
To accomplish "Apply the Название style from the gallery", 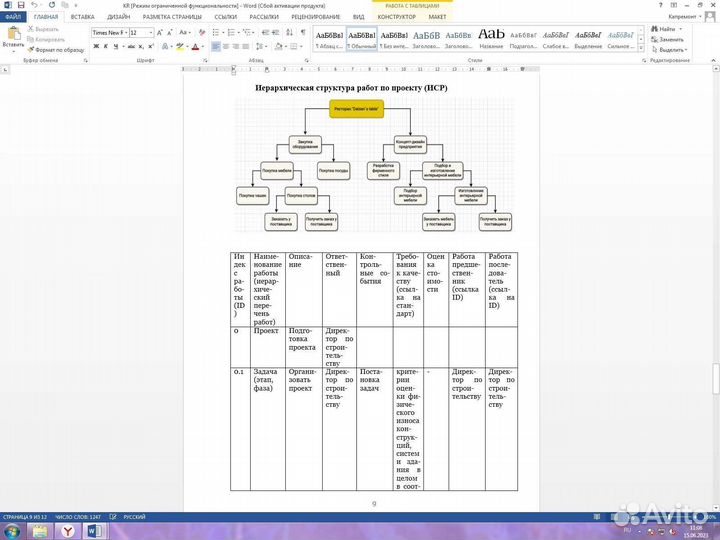I will coord(491,38).
